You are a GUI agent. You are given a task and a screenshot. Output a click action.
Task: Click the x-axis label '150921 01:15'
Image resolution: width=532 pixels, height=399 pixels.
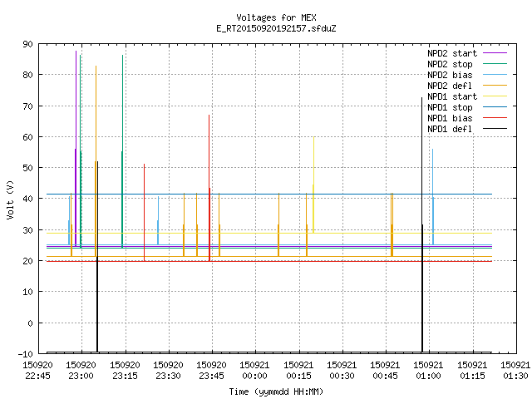pyautogui.click(x=472, y=371)
